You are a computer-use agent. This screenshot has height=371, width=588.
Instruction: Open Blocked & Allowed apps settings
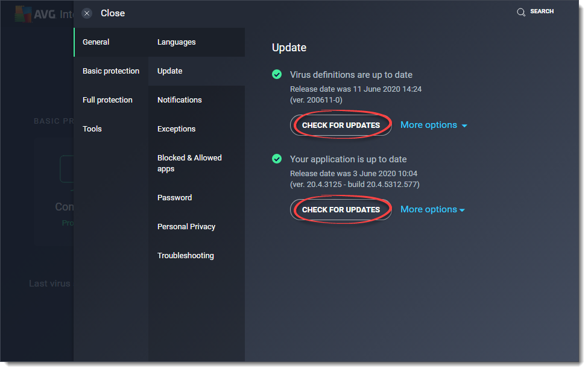(x=189, y=163)
